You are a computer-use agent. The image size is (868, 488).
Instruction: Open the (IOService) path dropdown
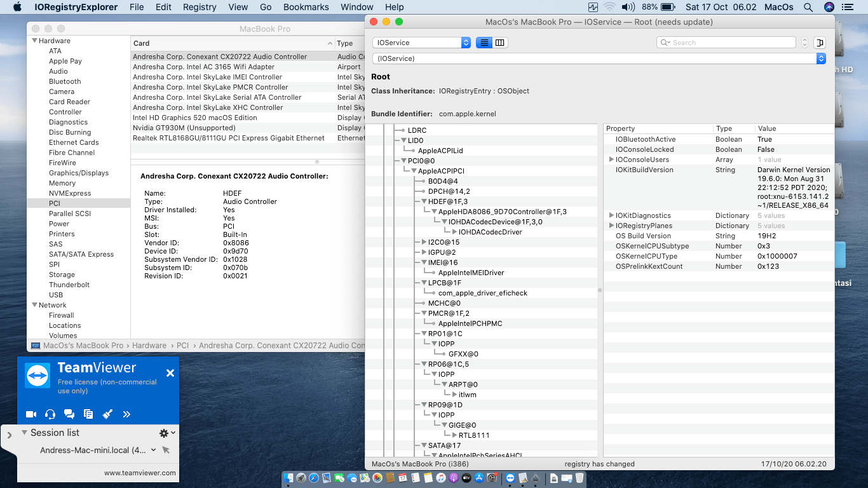[x=599, y=58]
